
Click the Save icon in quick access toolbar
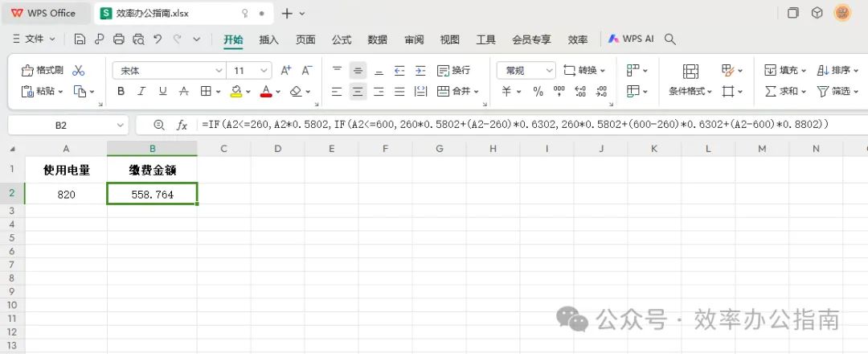click(80, 39)
